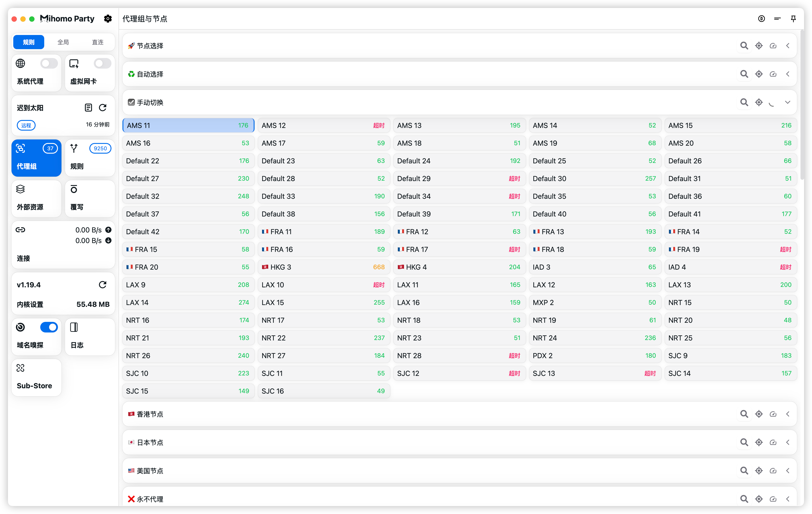Expand the 日本节点 group chevron
This screenshot has width=812, height=514.
click(787, 443)
